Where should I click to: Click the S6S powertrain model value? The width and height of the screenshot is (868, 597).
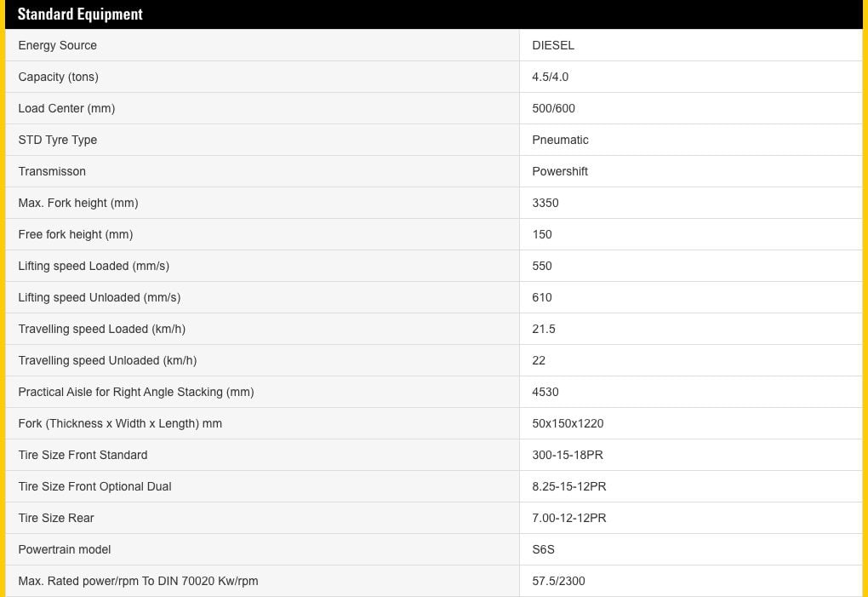click(x=543, y=549)
